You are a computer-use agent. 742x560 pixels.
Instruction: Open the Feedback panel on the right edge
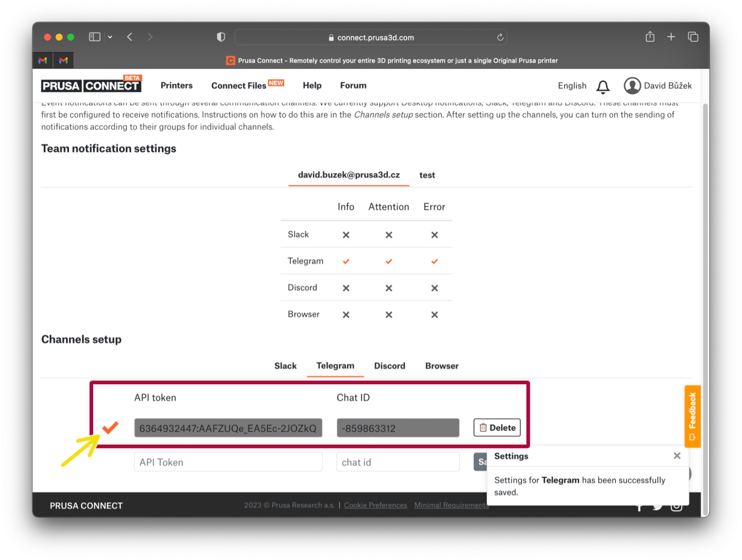pyautogui.click(x=693, y=416)
